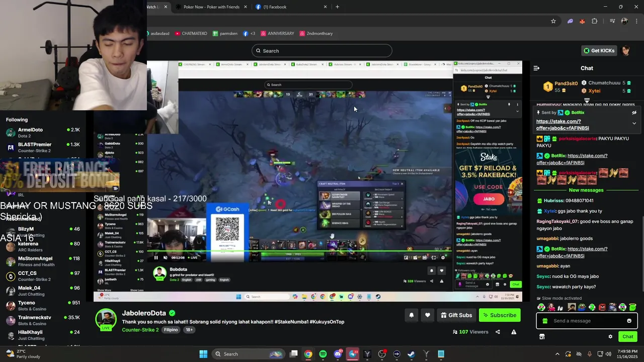This screenshot has height=362, width=644.
Task: Open katerena channel in sidebar
Action: coord(43,246)
